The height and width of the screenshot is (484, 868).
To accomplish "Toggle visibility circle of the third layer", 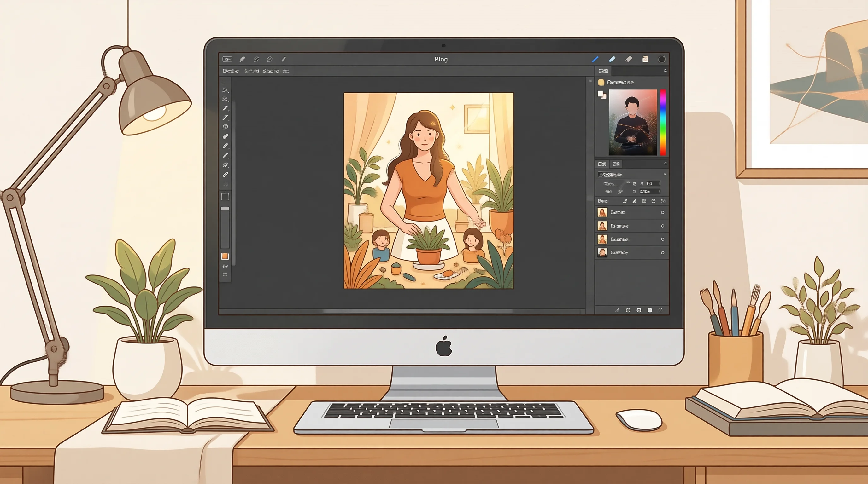I will [x=662, y=239].
